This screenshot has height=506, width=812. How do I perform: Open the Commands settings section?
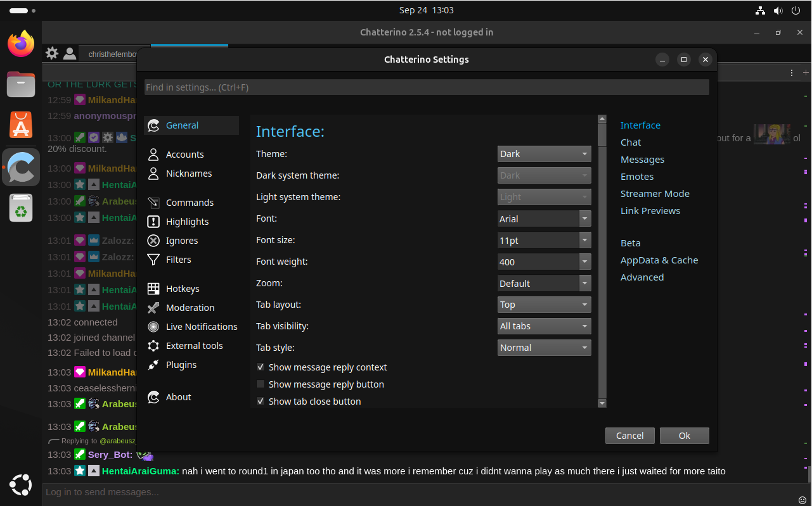pos(188,202)
